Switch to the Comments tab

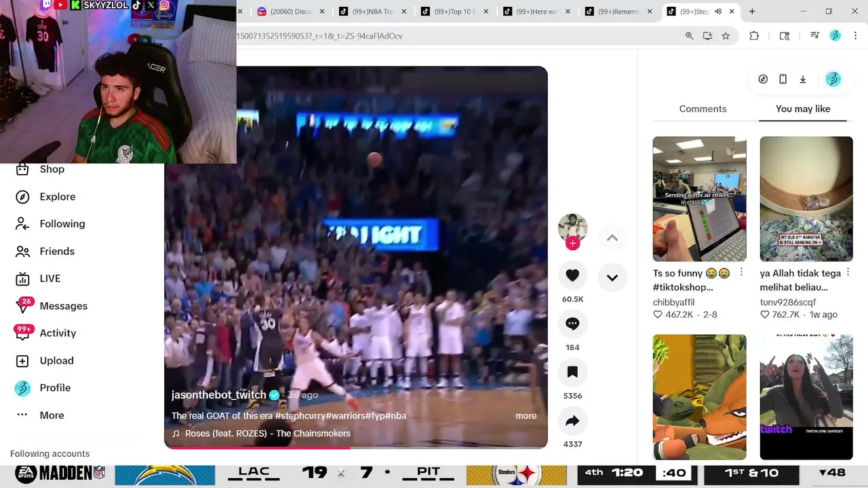703,108
